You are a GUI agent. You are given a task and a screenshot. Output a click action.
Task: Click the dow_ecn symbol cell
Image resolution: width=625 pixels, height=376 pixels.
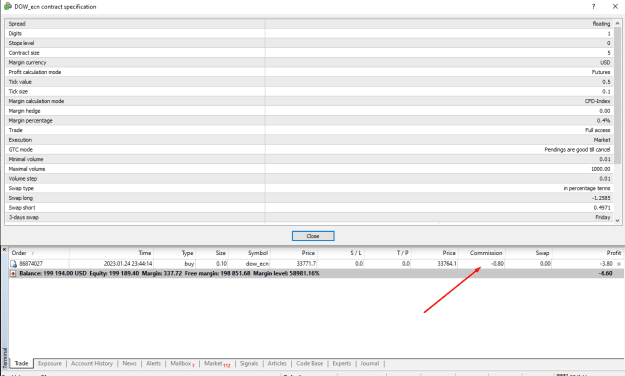[257, 264]
